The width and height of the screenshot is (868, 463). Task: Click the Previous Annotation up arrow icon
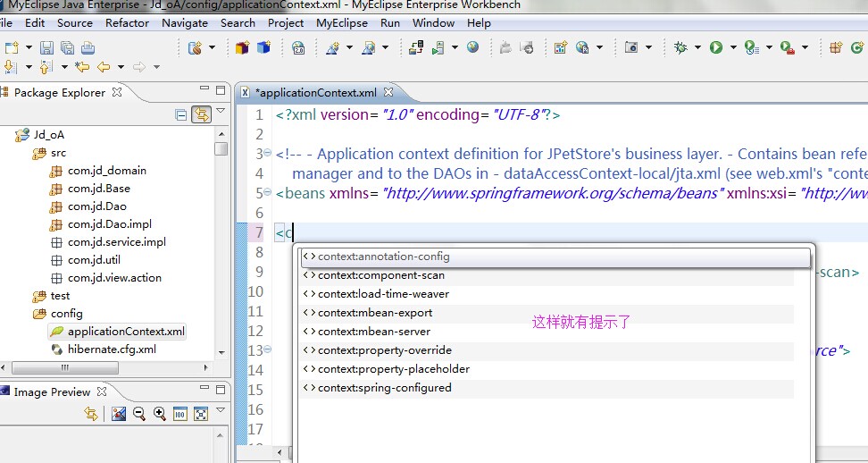46,67
